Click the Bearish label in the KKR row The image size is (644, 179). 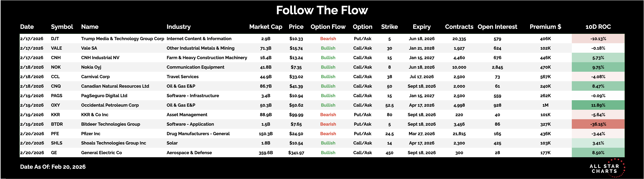pyautogui.click(x=328, y=115)
